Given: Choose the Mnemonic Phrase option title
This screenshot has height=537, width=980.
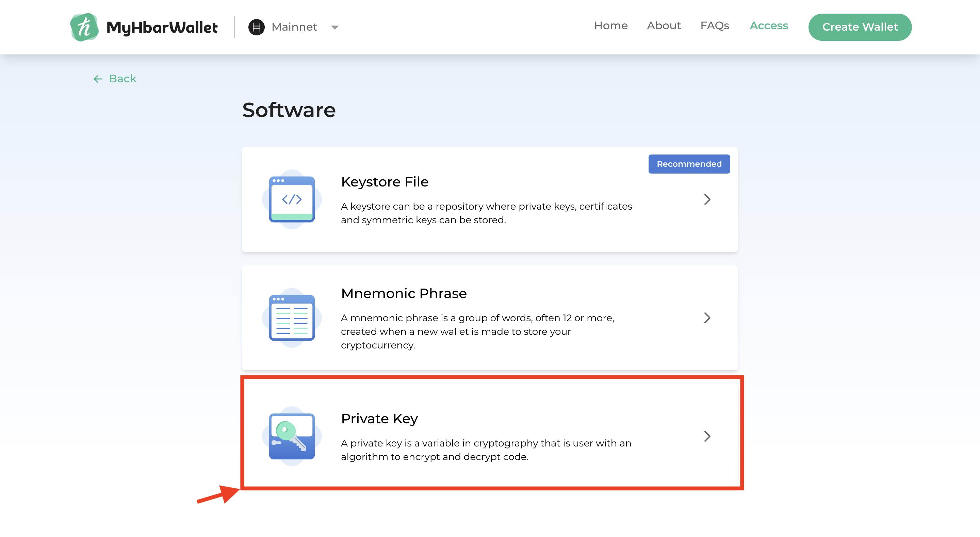Looking at the screenshot, I should coord(404,293).
